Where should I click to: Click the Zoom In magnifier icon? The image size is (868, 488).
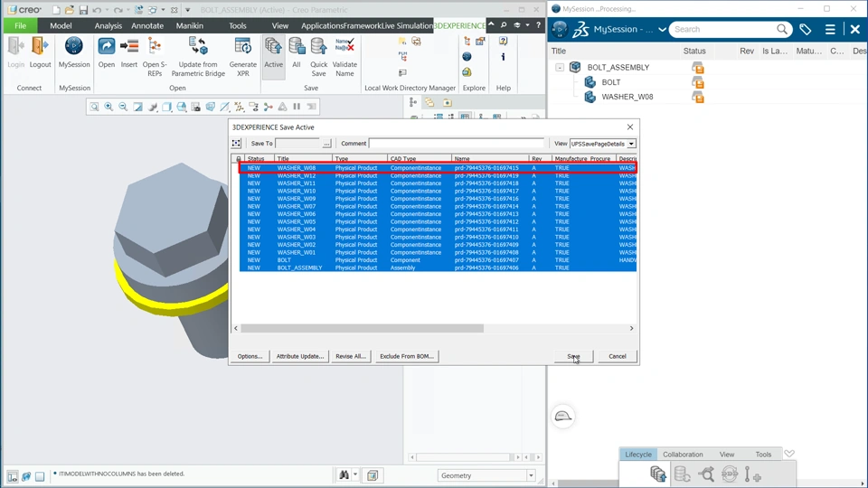(x=108, y=107)
